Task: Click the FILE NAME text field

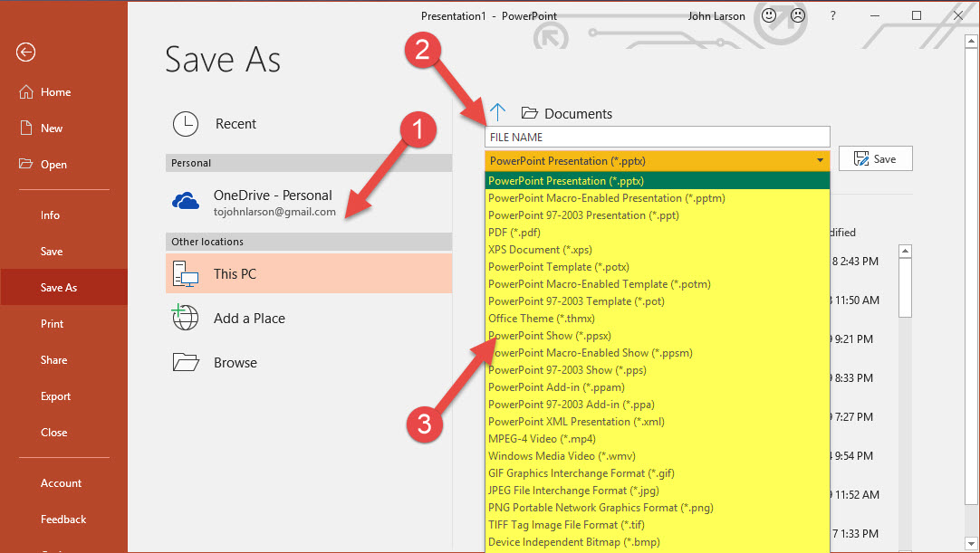Action: 657,137
